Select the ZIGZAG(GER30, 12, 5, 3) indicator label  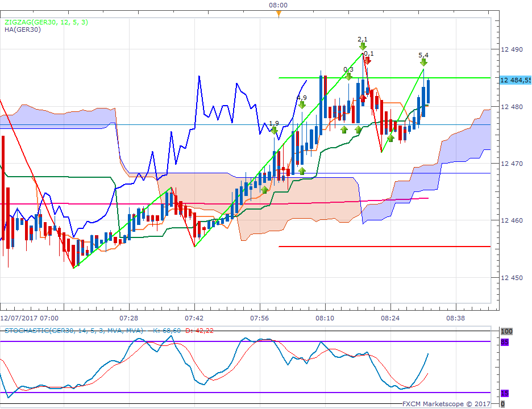tap(47, 22)
